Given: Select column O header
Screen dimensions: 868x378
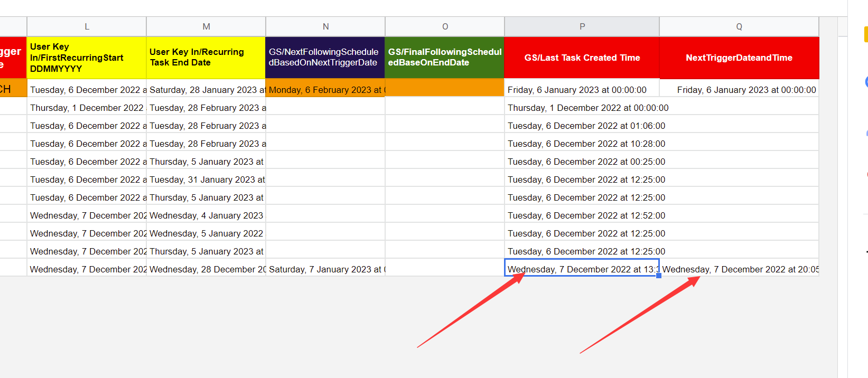Looking at the screenshot, I should [445, 26].
